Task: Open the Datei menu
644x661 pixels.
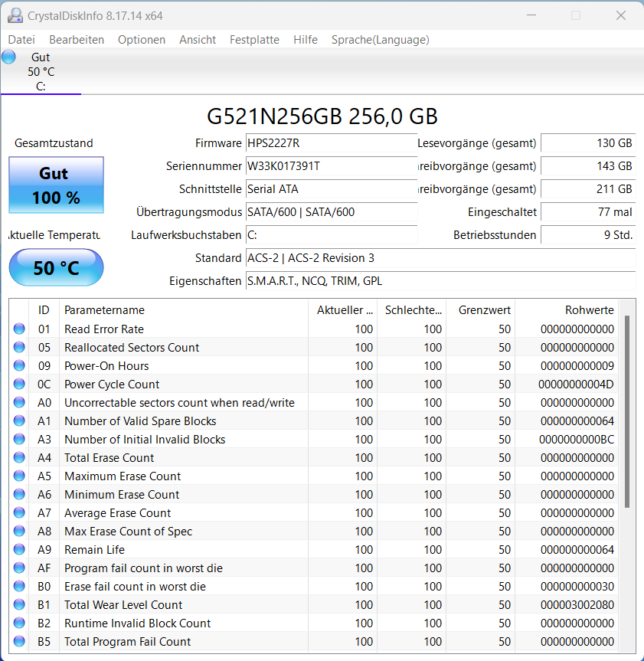Action: 21,40
